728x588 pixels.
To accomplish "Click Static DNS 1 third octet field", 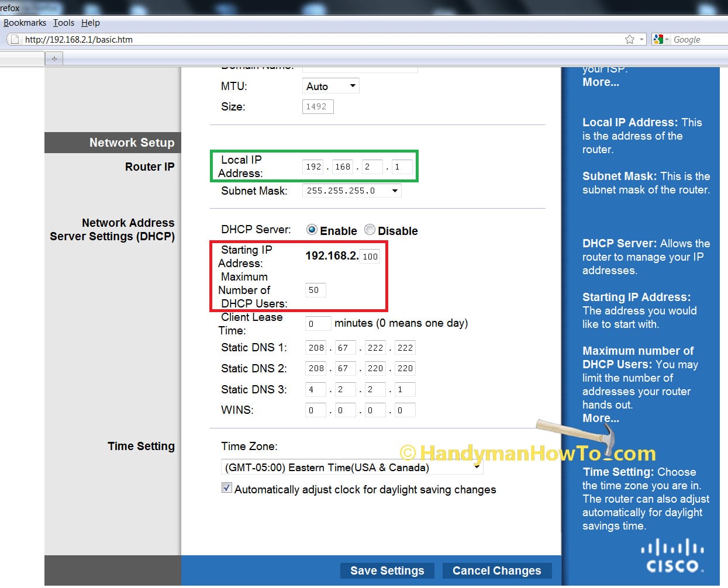I will tap(375, 348).
